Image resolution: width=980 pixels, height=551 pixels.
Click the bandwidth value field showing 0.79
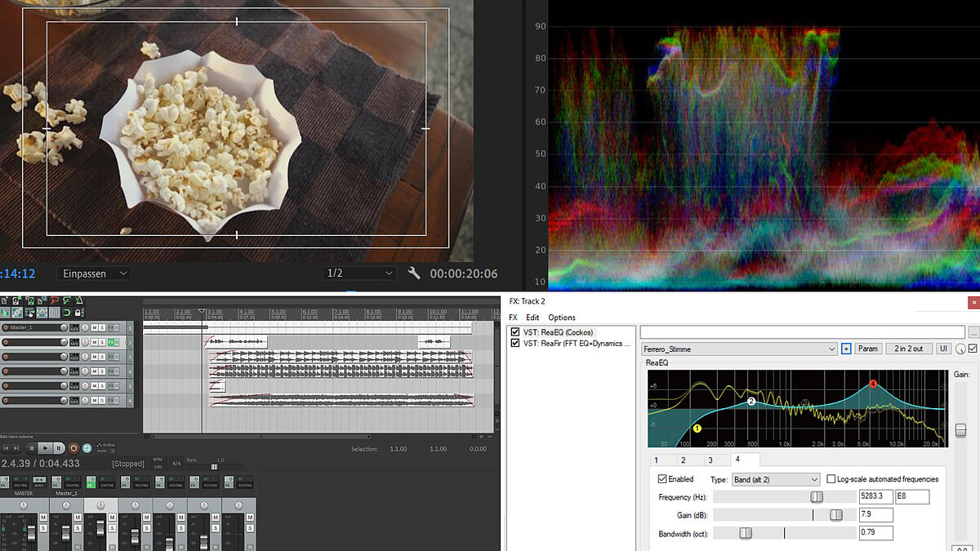(875, 533)
